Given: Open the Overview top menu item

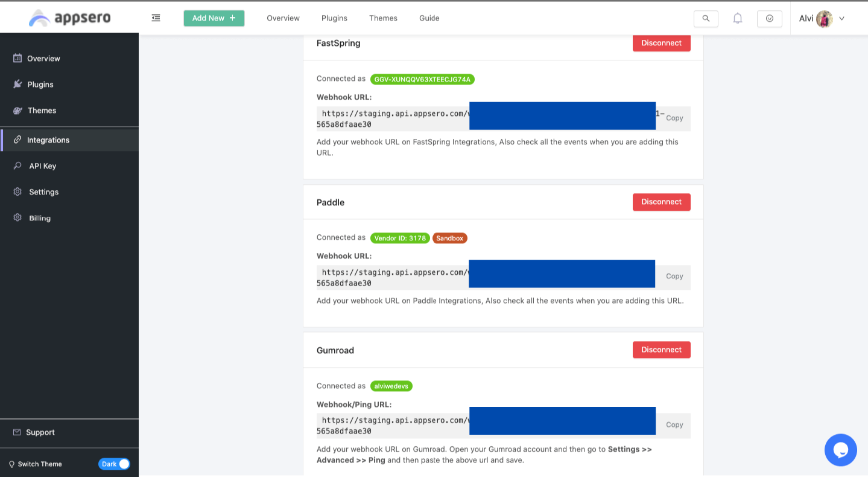Looking at the screenshot, I should click(283, 18).
